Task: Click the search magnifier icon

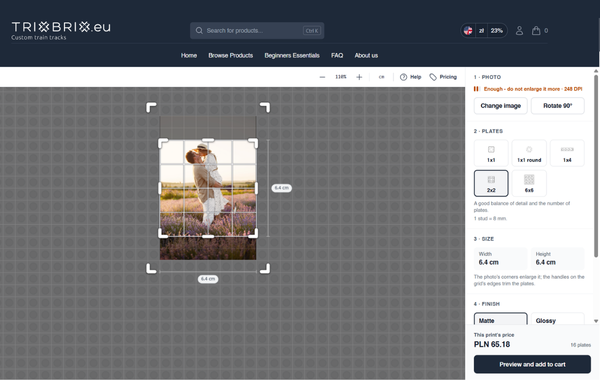Action: coord(199,31)
